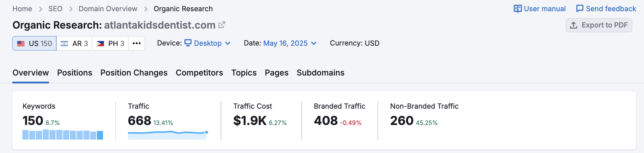Click the Keywords bar chart

click(63, 134)
